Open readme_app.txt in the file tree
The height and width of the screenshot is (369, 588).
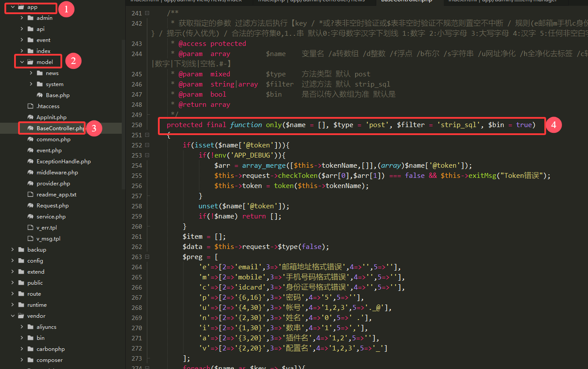[x=56, y=195]
